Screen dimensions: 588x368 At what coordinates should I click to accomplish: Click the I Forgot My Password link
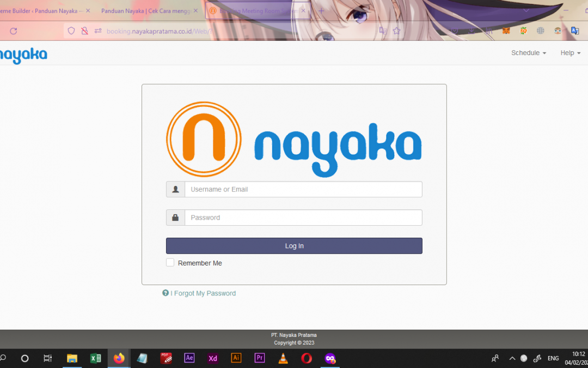coord(203,293)
